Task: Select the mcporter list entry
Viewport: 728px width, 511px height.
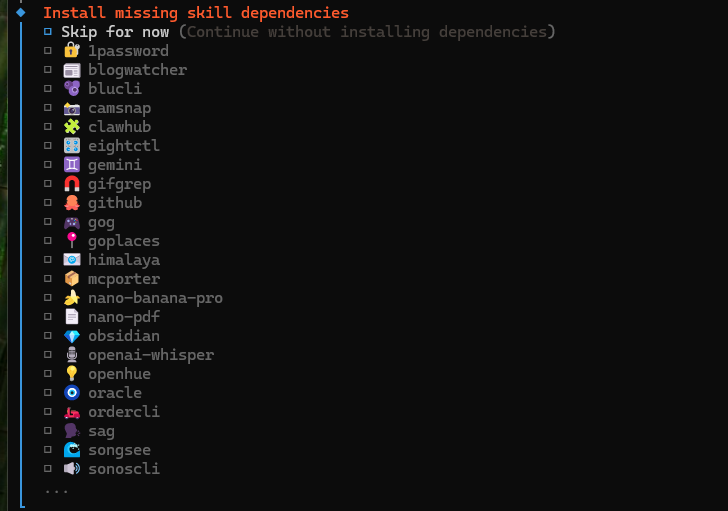Action: [x=123, y=279]
